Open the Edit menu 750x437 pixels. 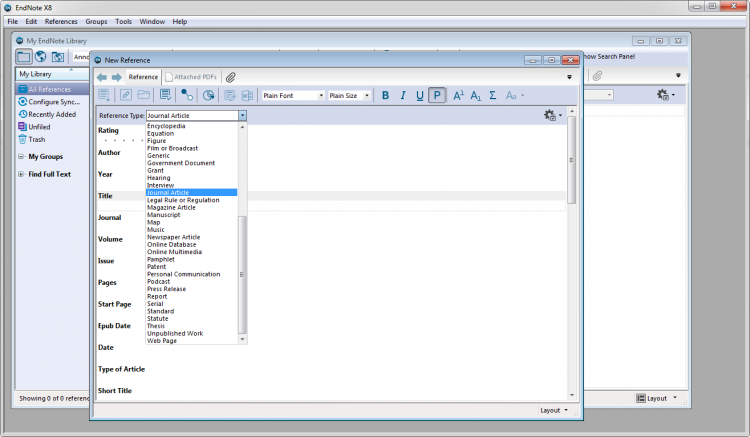point(31,22)
